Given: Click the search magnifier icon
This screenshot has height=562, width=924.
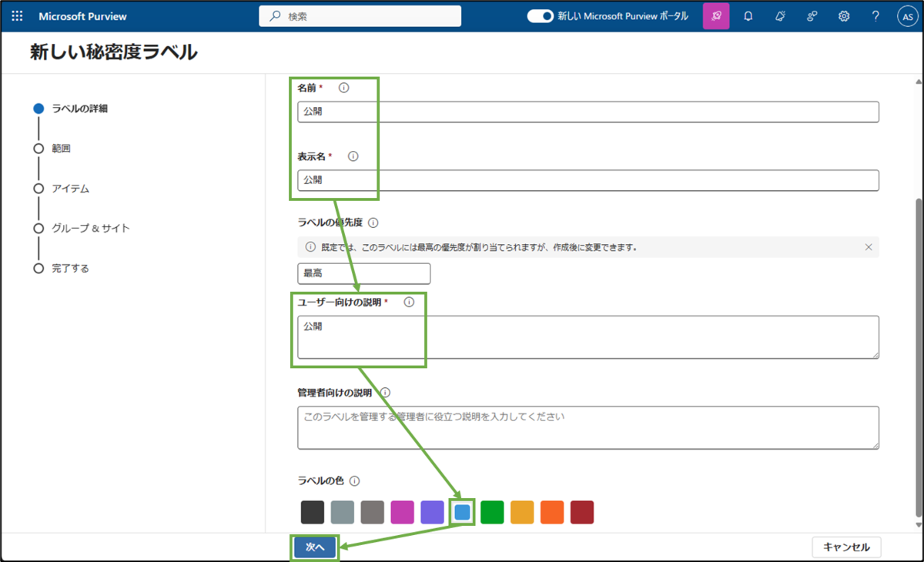Looking at the screenshot, I should click(x=275, y=16).
